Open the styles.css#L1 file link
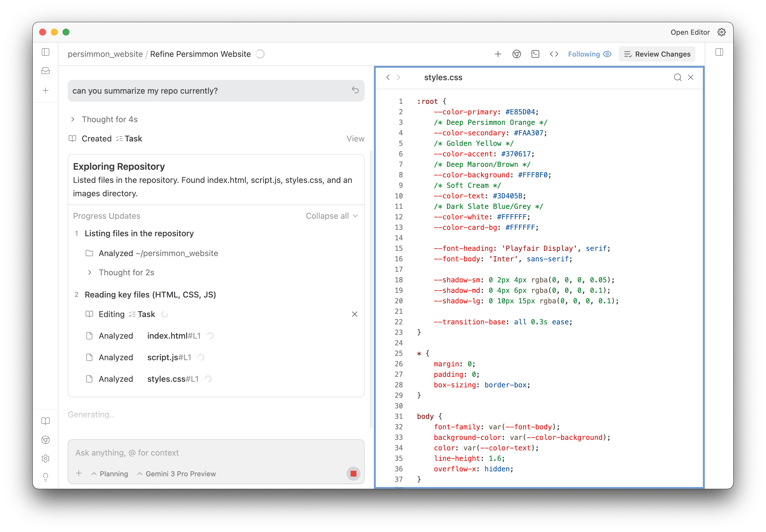 pyautogui.click(x=173, y=379)
